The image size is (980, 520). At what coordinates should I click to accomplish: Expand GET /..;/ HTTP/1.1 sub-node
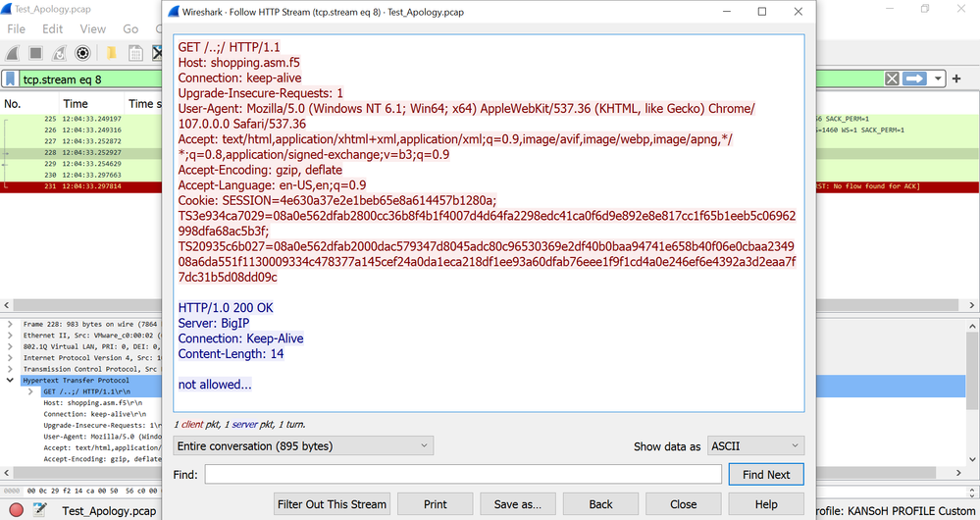coord(30,391)
